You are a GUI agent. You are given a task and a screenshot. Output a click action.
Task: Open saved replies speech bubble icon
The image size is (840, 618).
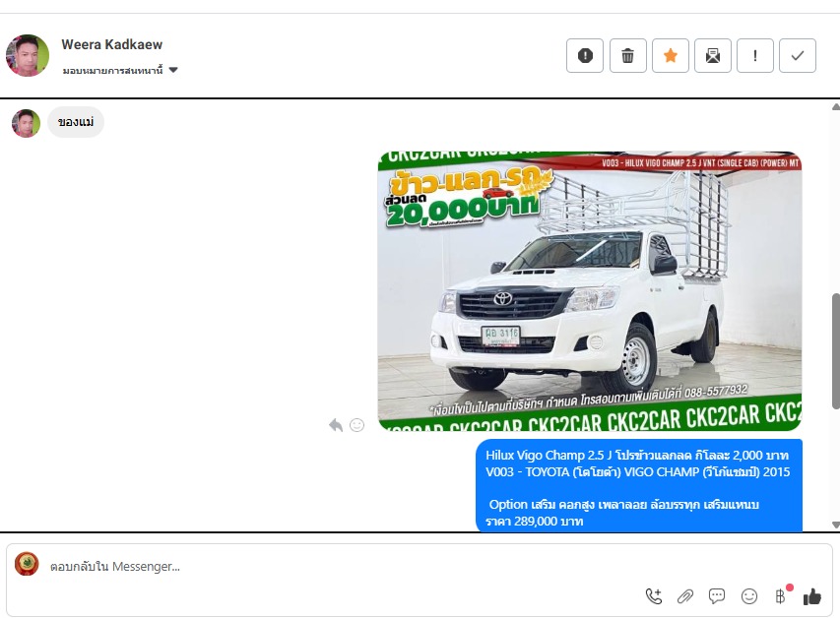pos(717,596)
